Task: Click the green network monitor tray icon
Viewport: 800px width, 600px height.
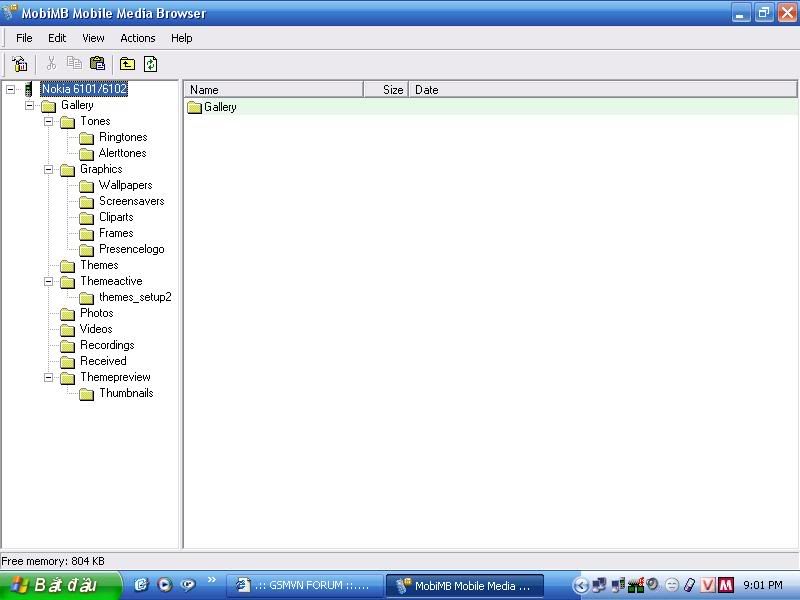Action: [x=636, y=585]
